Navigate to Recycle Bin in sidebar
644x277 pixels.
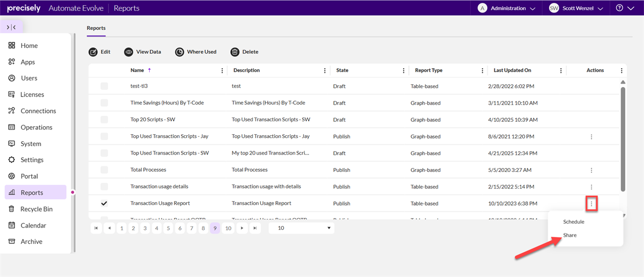(x=36, y=209)
